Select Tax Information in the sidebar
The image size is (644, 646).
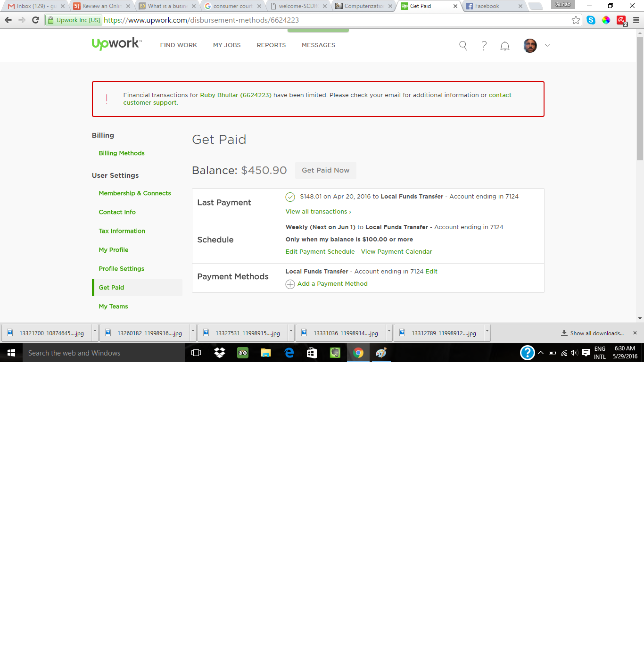[x=122, y=231]
